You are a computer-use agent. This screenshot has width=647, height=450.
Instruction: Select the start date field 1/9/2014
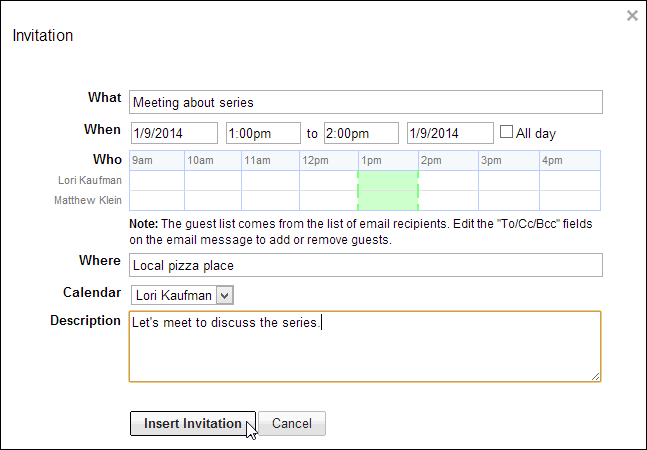pyautogui.click(x=174, y=133)
